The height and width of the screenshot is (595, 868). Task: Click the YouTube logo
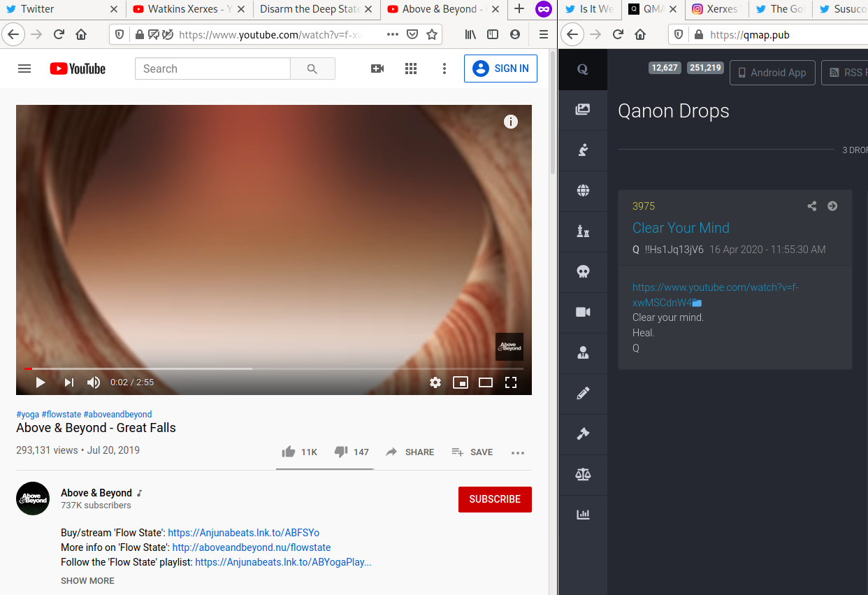coord(78,69)
